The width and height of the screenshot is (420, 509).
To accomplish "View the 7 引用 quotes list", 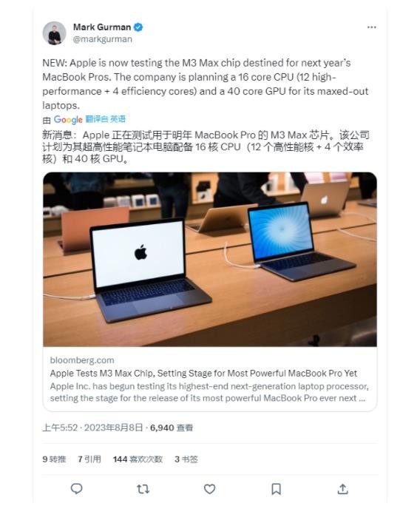I will point(89,459).
